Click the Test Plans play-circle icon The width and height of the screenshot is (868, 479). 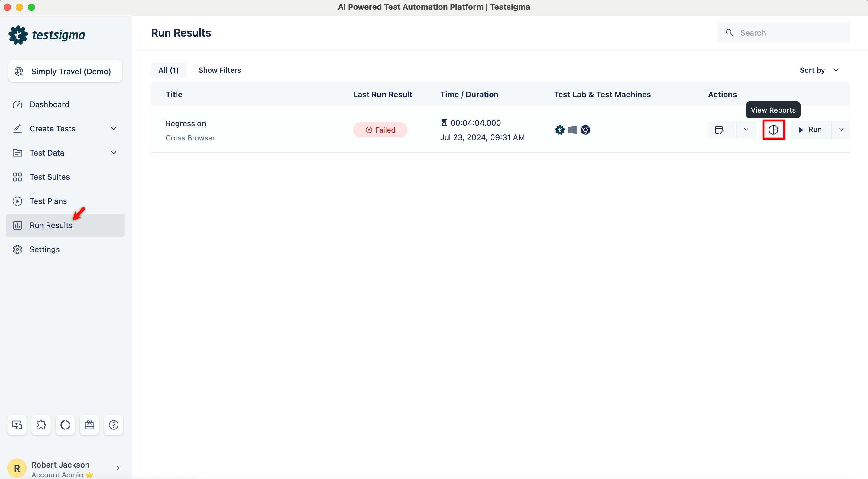click(18, 201)
